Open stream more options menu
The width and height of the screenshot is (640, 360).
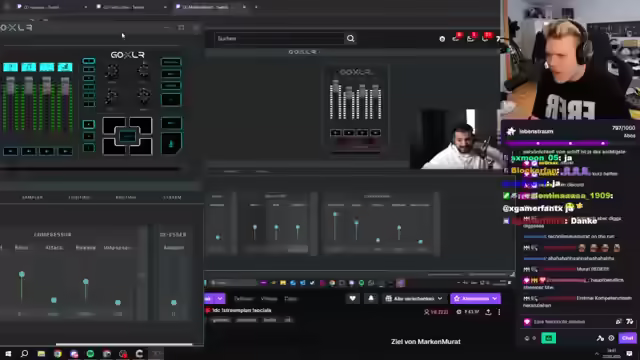pos(499,312)
